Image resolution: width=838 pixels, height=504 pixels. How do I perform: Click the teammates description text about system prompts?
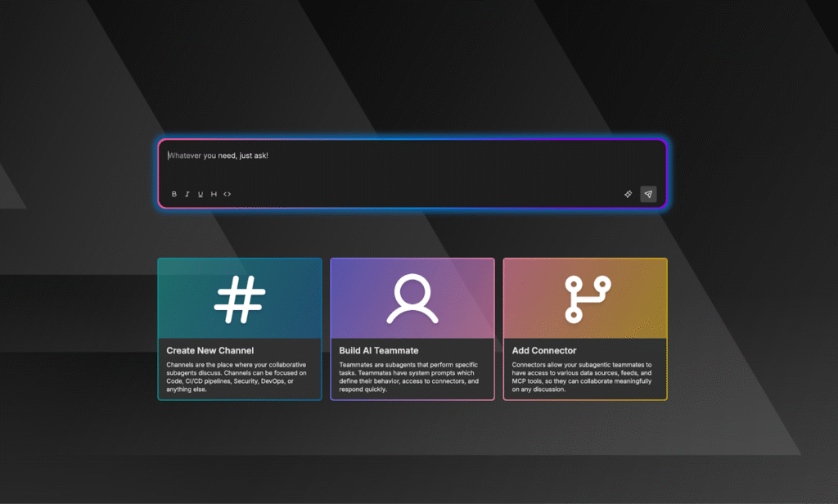pyautogui.click(x=408, y=377)
